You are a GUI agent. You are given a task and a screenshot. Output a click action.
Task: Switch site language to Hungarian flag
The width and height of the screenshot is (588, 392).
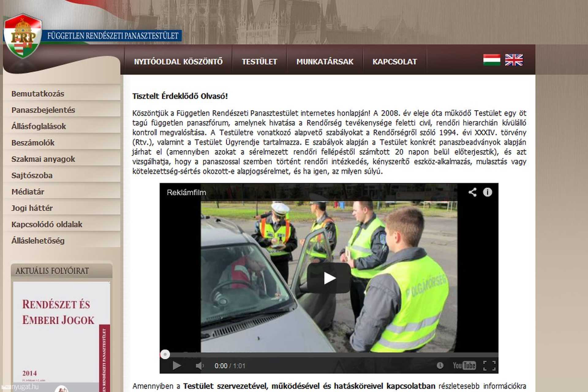(x=492, y=60)
